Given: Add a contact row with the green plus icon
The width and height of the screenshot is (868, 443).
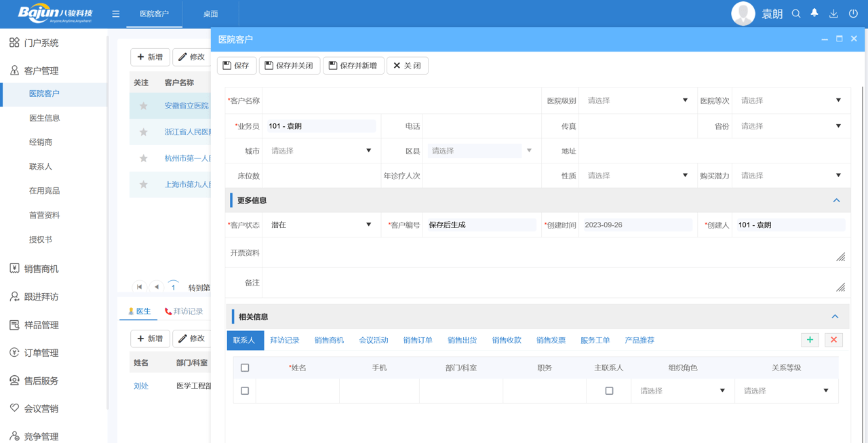Looking at the screenshot, I should (810, 340).
